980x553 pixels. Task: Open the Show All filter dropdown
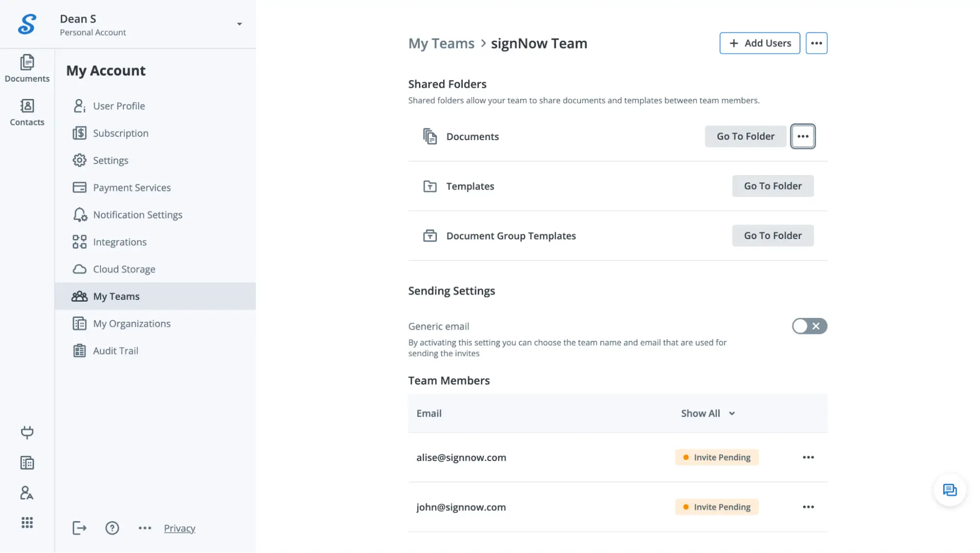pyautogui.click(x=707, y=413)
